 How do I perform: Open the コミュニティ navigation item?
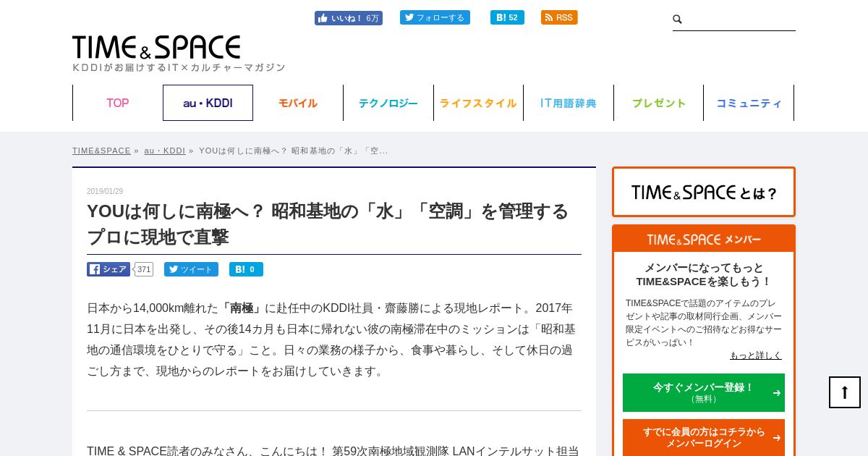[x=749, y=103]
